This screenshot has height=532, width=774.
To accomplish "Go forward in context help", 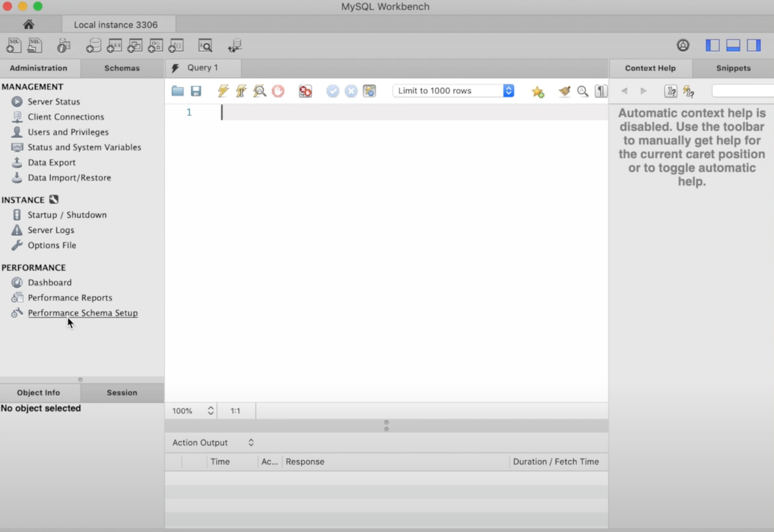I will click(x=643, y=91).
